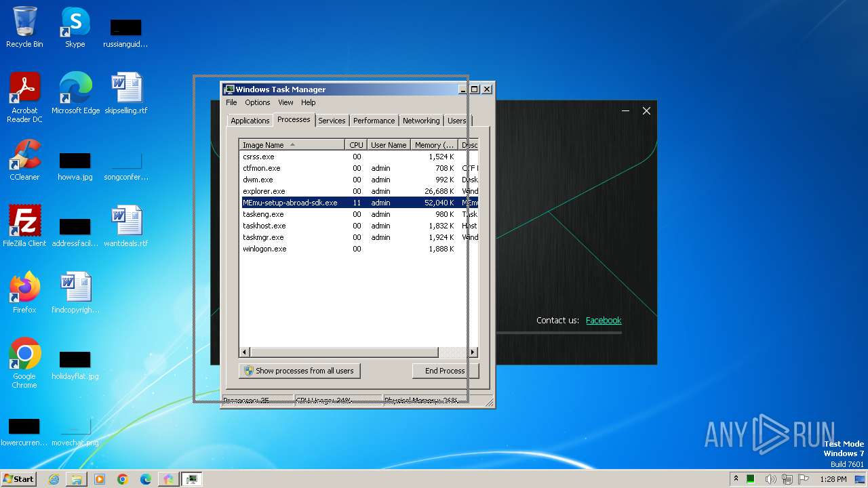
Task: Click Show processes from all users
Action: tap(299, 371)
